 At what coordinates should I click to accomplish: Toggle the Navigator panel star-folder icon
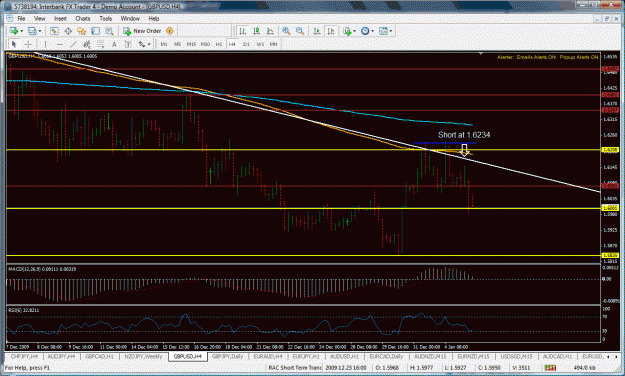pos(82,31)
